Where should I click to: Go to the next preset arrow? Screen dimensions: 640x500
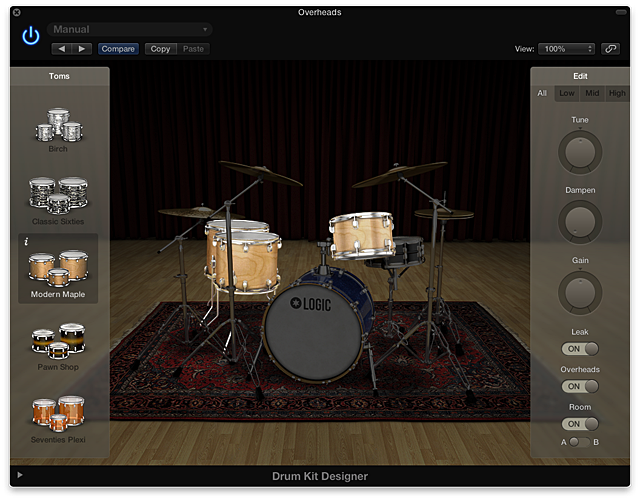pyautogui.click(x=82, y=49)
